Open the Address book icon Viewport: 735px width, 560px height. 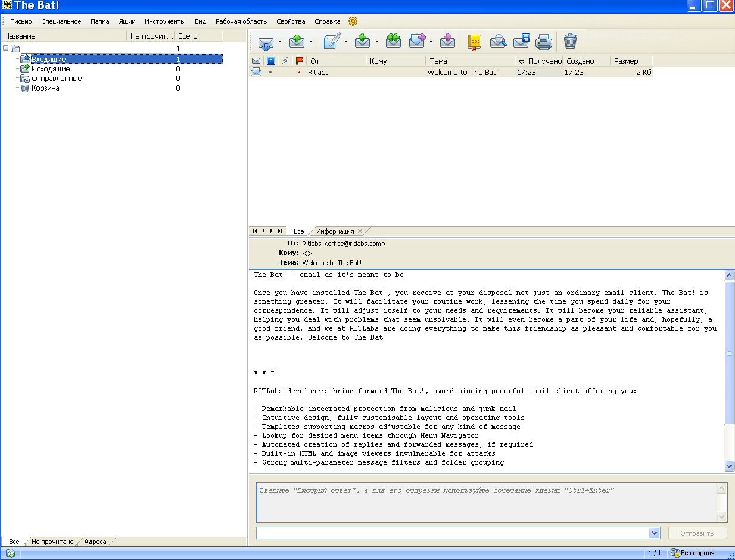(474, 42)
